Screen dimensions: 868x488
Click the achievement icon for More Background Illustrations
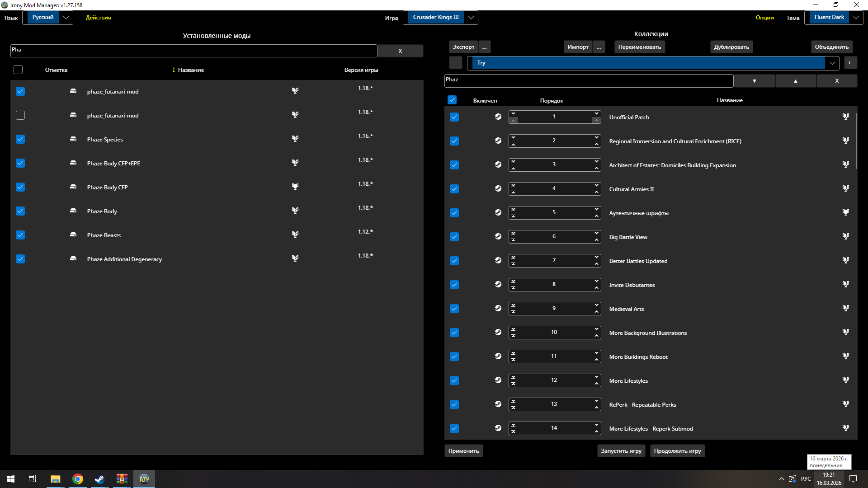click(x=846, y=332)
